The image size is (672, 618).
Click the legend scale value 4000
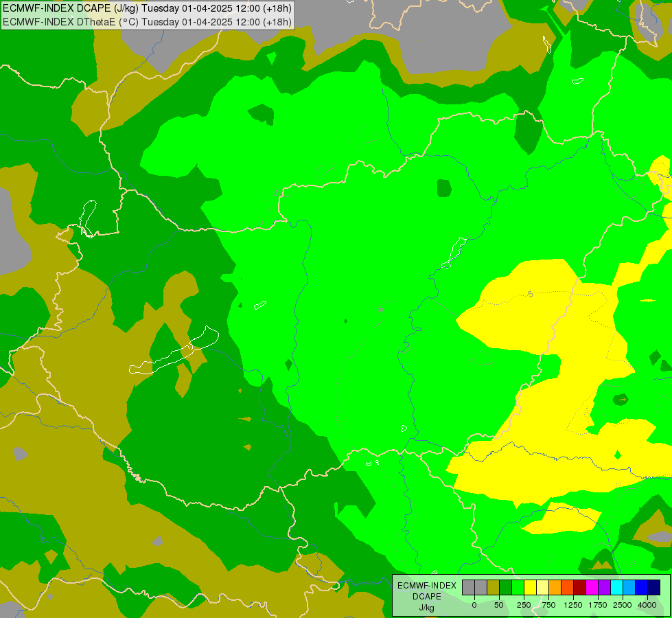tap(647, 605)
